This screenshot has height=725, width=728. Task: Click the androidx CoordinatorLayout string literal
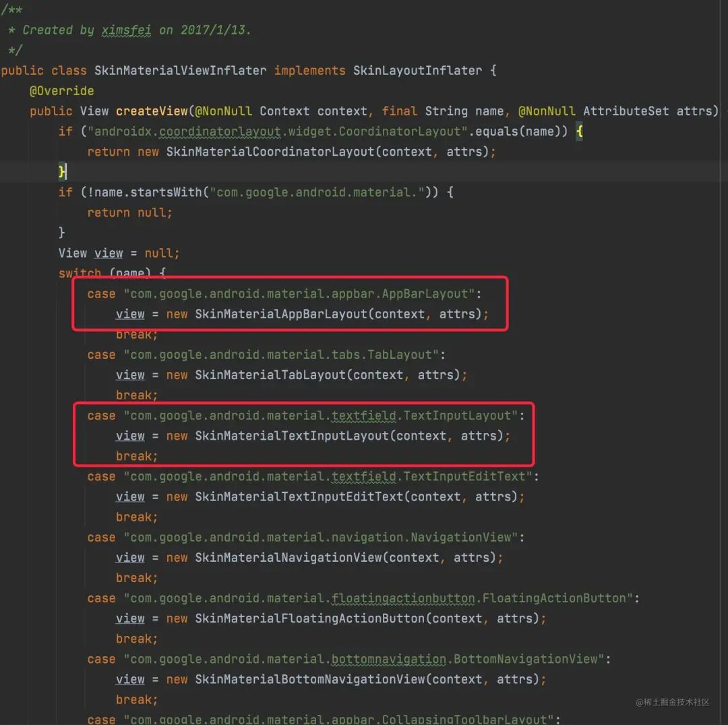click(x=277, y=132)
